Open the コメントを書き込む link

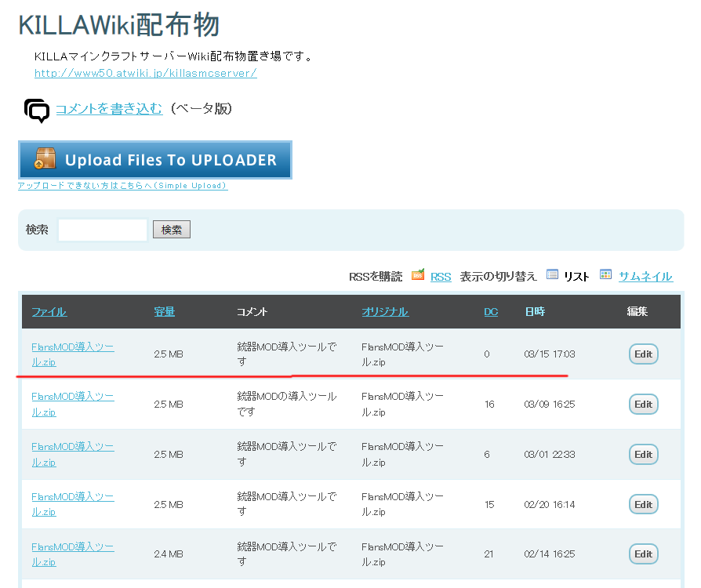pos(109,109)
